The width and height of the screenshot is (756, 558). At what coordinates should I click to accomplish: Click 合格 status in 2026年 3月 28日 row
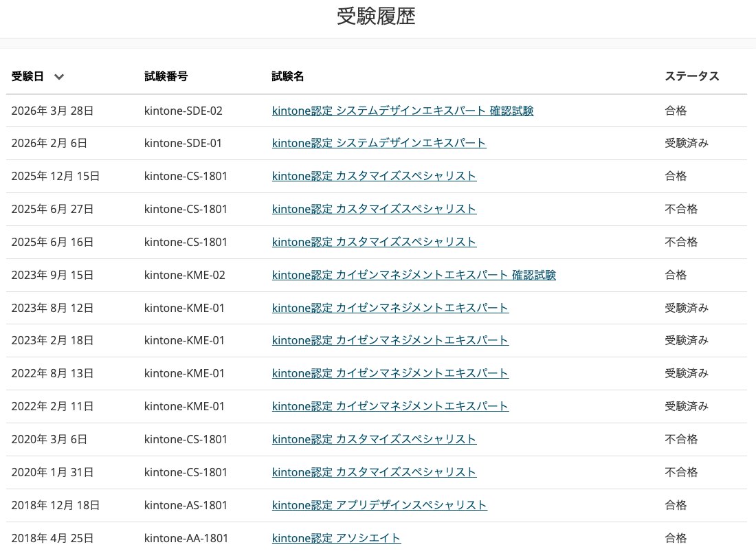coord(676,111)
